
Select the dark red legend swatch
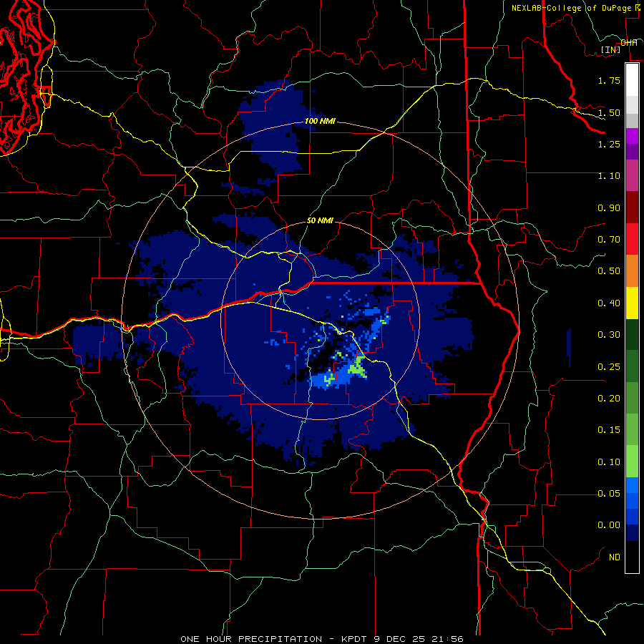632,208
